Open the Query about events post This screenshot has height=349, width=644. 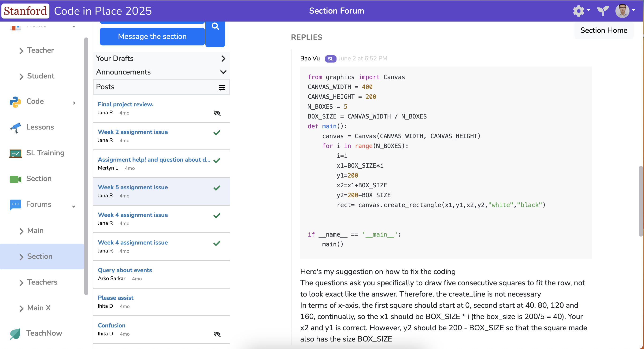pyautogui.click(x=125, y=270)
